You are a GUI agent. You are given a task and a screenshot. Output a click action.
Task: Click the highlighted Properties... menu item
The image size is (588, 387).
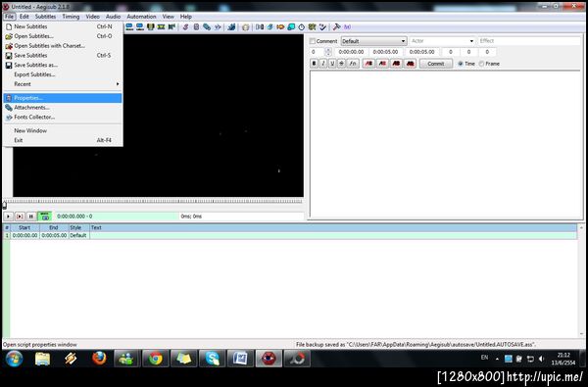(x=63, y=98)
